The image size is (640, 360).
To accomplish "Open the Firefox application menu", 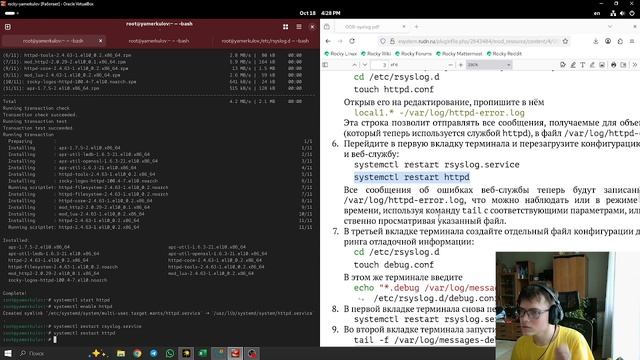I will pos(632,41).
